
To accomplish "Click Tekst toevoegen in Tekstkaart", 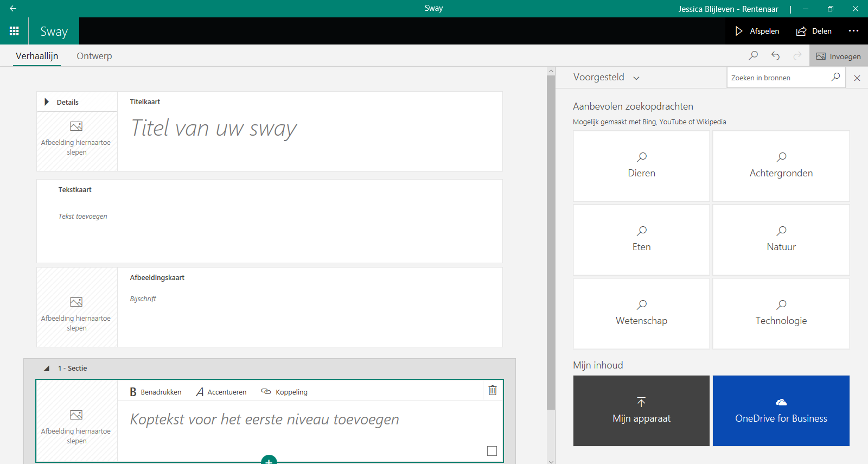I will (82, 216).
